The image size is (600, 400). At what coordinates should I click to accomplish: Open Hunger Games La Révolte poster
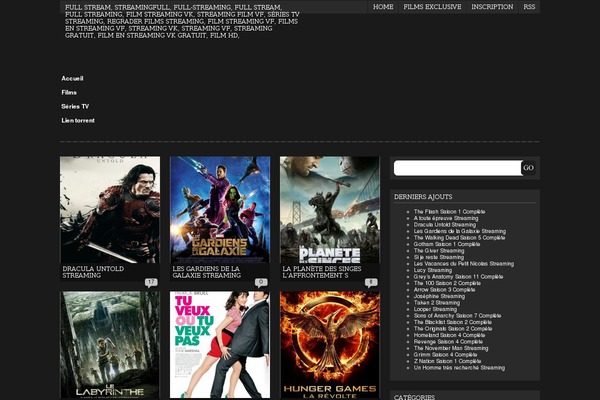tap(330, 345)
